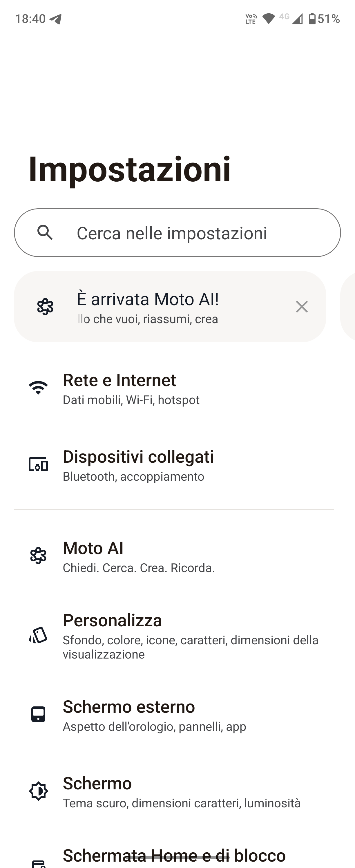Image resolution: width=355 pixels, height=868 pixels.
Task: Tap the magnifying glass search icon
Action: pos(45,232)
